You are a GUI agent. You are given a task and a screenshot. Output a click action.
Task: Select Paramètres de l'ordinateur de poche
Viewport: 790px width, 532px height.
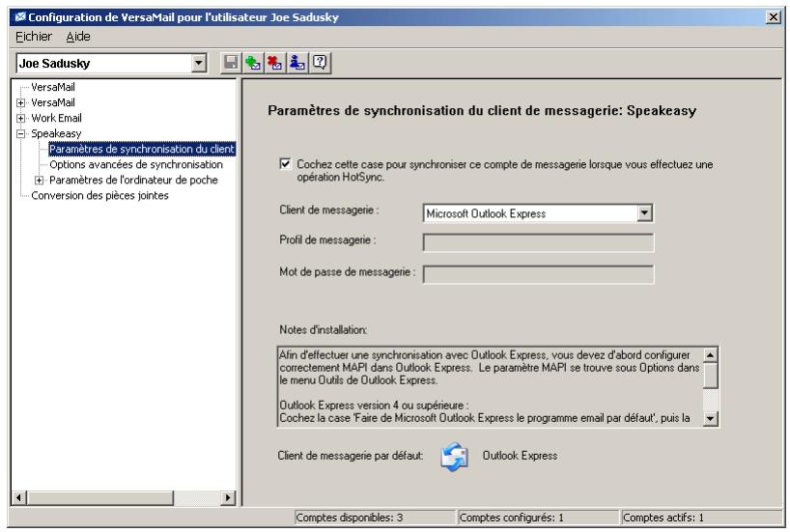133,180
